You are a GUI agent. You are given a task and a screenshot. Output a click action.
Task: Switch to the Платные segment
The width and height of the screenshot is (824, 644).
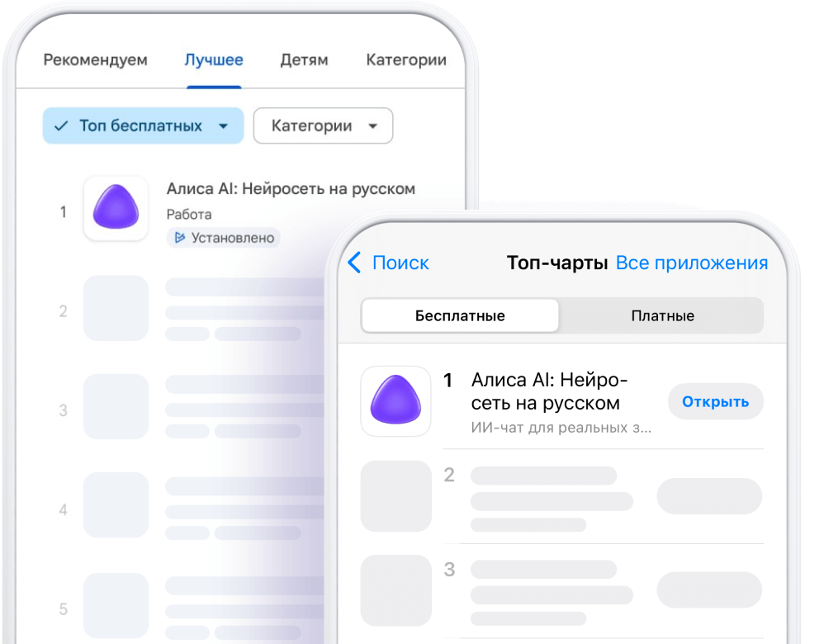[x=661, y=315]
